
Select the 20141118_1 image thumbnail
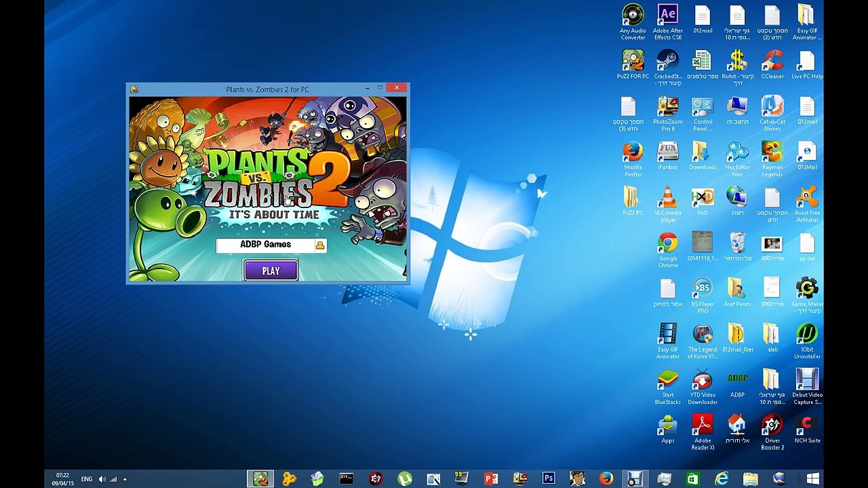[x=703, y=246]
